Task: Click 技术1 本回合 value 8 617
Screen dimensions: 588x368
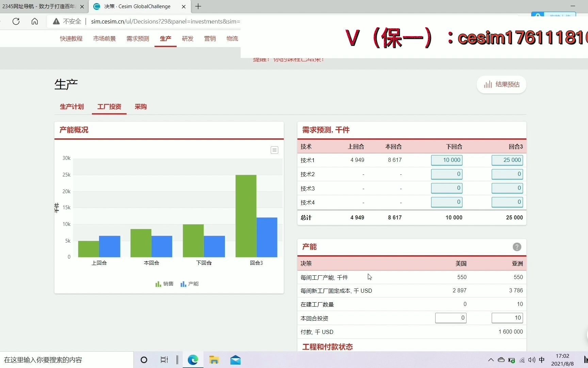Action: point(395,160)
